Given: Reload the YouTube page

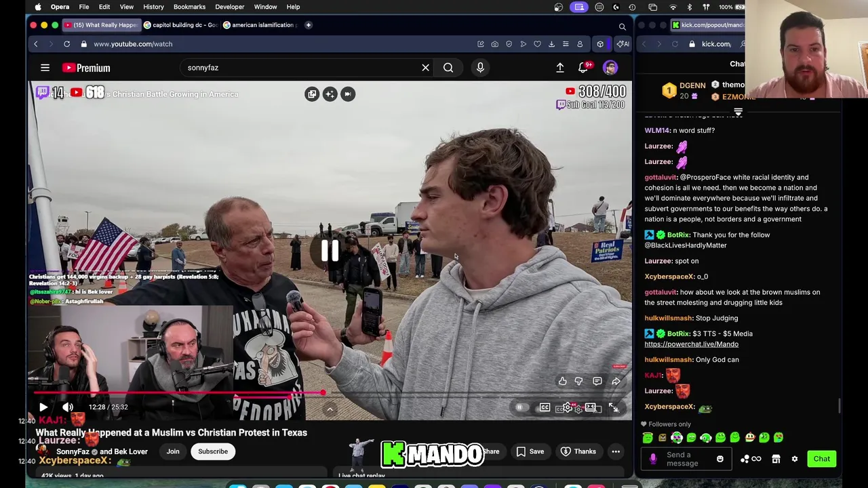Looking at the screenshot, I should pyautogui.click(x=66, y=44).
